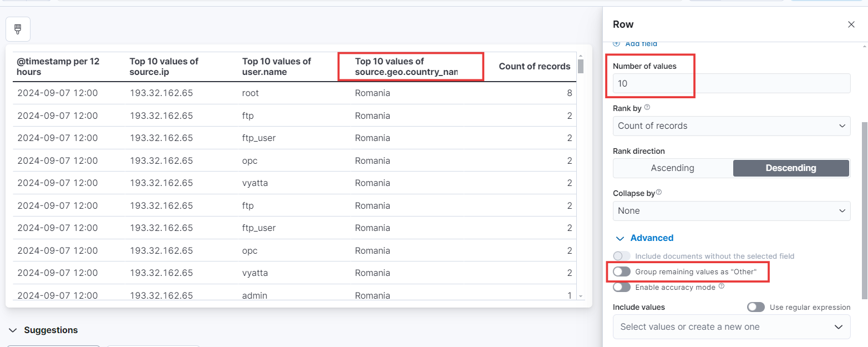Screen dimensions: 868x347
Task: Open the Rank by dropdown
Action: coord(732,126)
